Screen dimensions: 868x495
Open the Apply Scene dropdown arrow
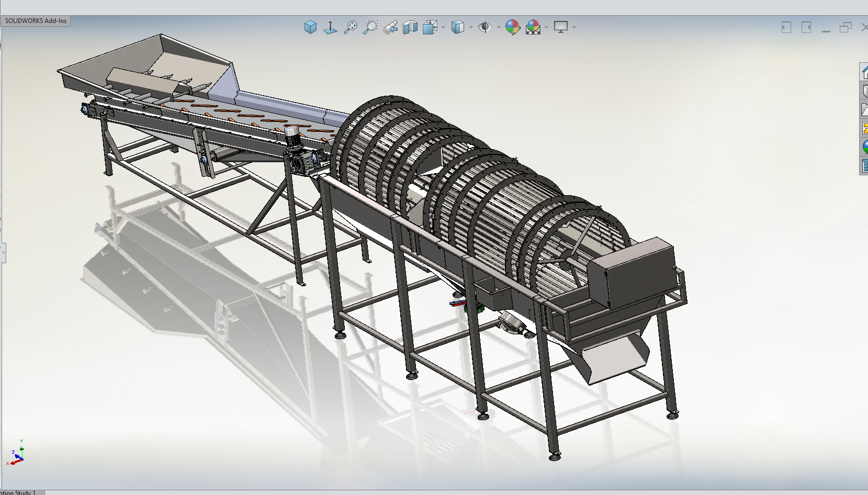point(547,27)
